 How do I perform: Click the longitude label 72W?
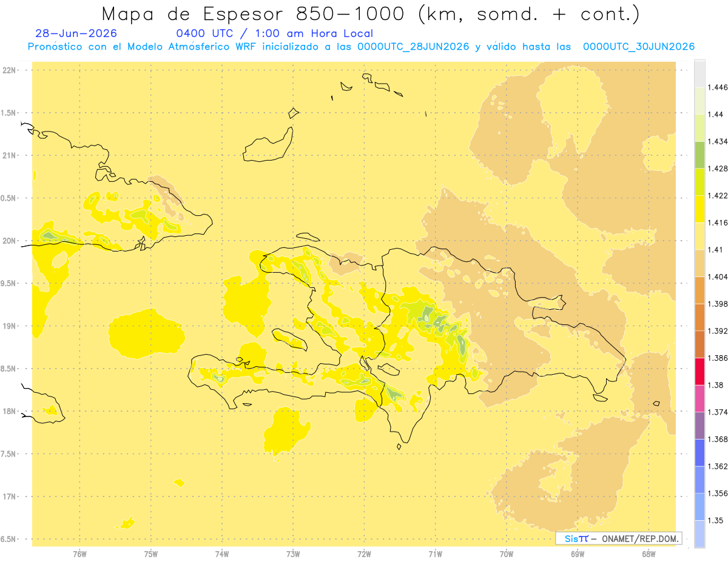364,554
